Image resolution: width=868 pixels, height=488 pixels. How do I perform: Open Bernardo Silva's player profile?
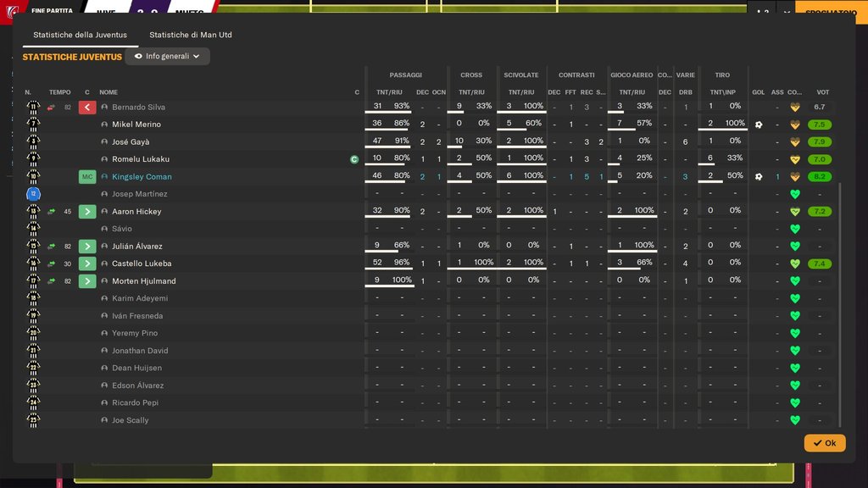[138, 108]
